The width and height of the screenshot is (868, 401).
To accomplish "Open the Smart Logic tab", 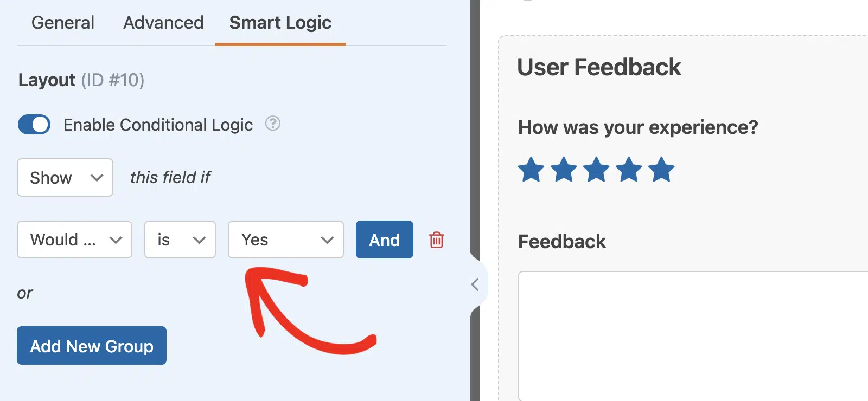I will (280, 23).
